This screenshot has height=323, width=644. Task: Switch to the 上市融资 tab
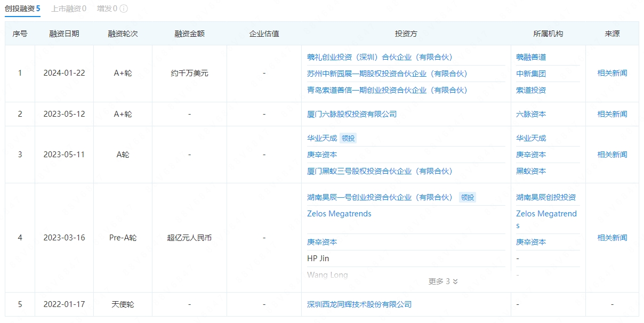click(x=69, y=9)
